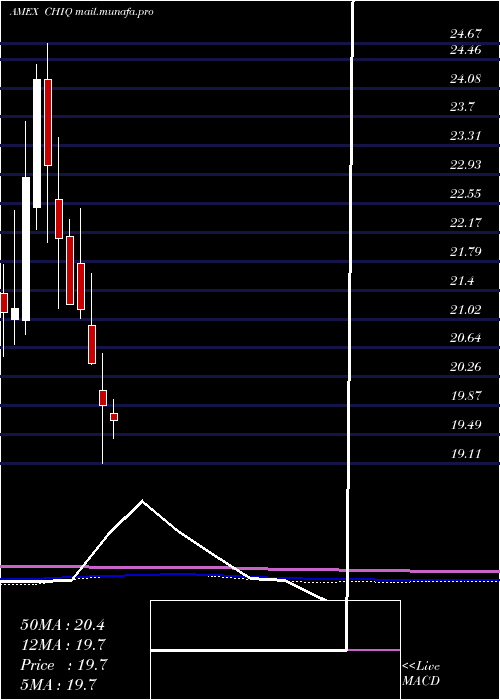Click the 23.7 price label
Image resolution: width=500 pixels, height=700 pixels.
point(462,107)
